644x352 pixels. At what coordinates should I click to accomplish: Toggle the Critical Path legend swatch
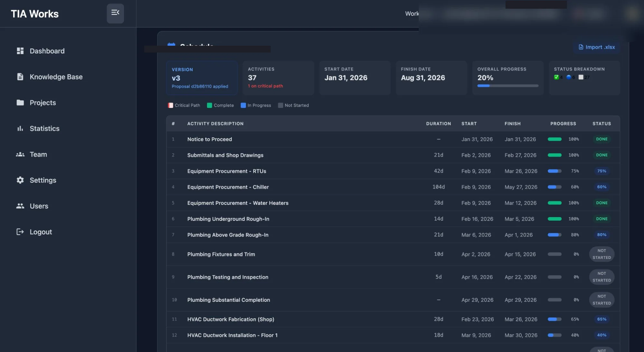coord(170,105)
